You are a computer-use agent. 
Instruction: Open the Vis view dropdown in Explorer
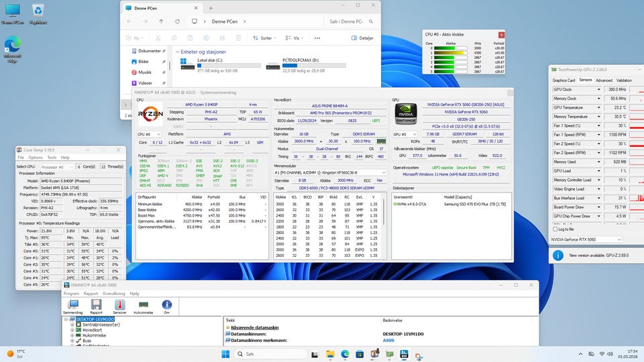point(294,38)
